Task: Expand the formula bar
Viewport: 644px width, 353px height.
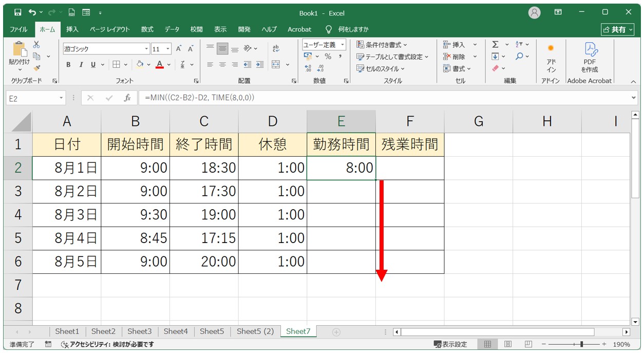Action: tap(634, 98)
